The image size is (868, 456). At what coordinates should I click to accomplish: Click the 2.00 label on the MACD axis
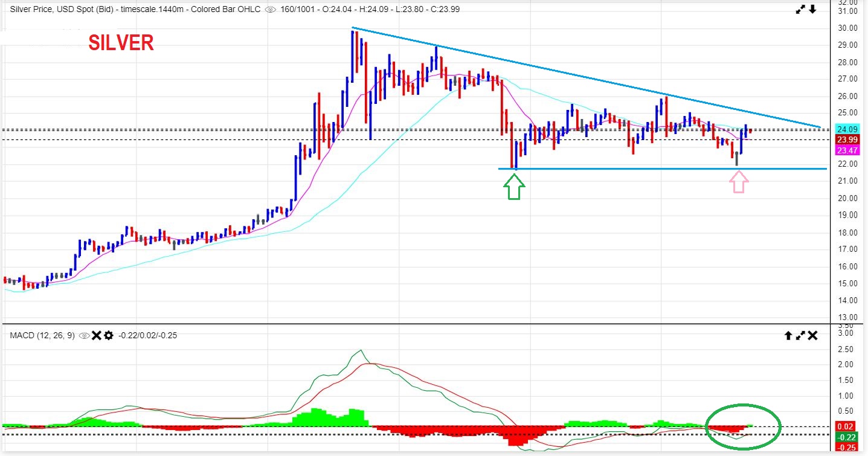click(x=846, y=364)
